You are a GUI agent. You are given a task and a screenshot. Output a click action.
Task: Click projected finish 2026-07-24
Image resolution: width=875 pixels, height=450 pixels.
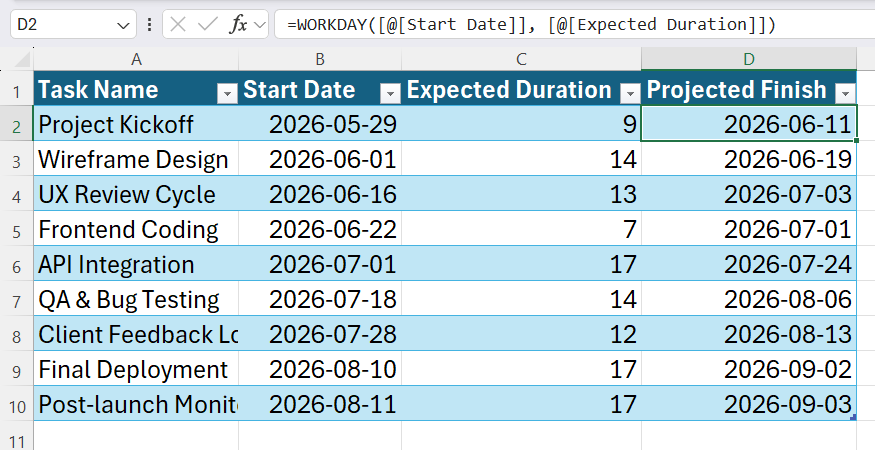point(749,264)
